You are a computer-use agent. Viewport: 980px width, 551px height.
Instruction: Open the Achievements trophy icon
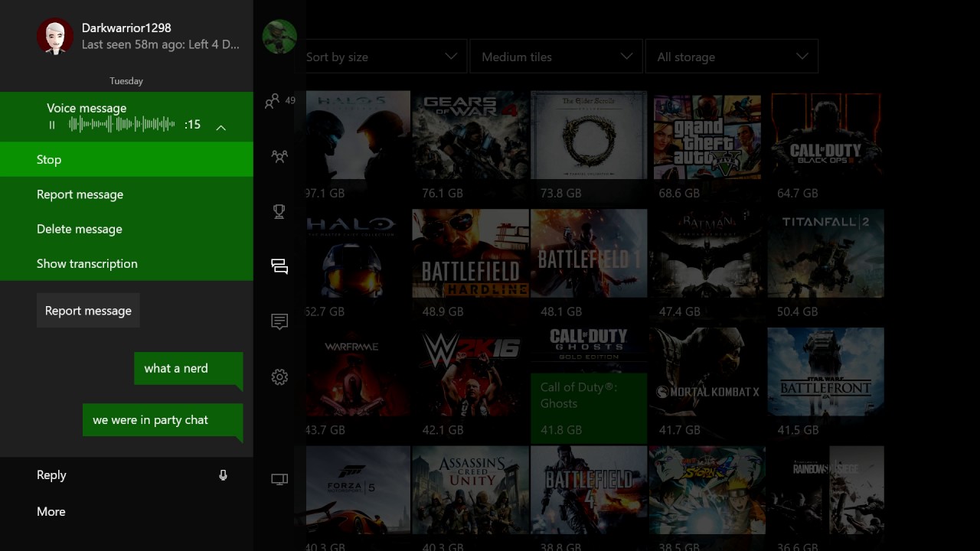279,211
